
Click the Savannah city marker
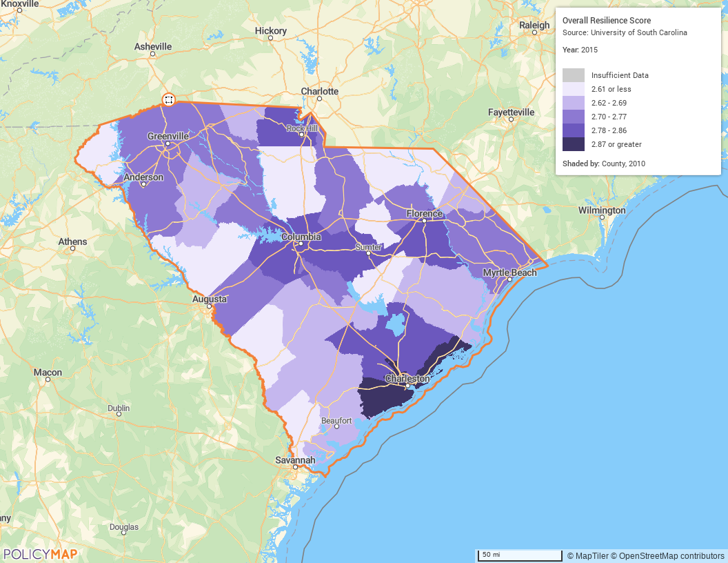point(295,467)
